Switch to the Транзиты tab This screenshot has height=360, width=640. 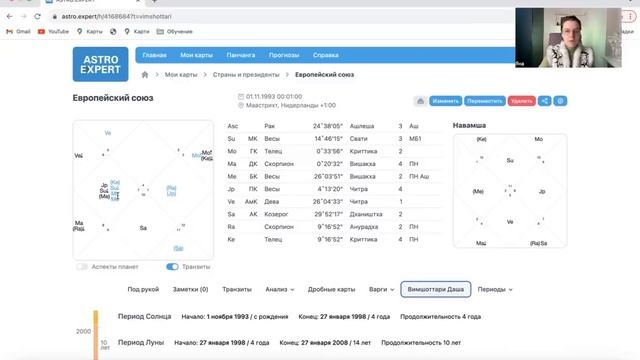pos(237,289)
